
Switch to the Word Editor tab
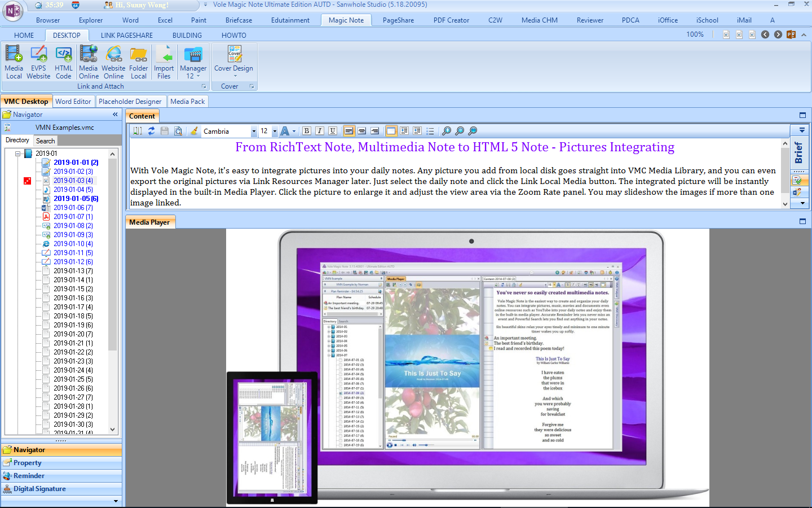pos(73,102)
